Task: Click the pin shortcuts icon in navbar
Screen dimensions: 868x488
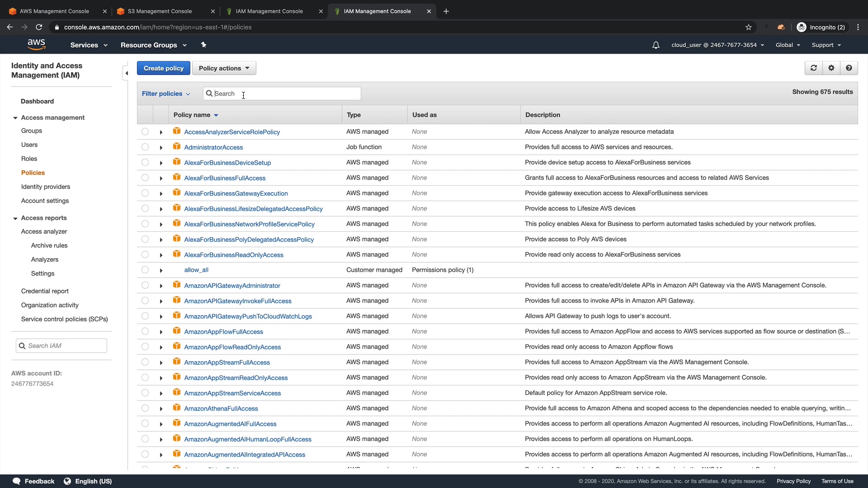Action: pyautogui.click(x=203, y=45)
